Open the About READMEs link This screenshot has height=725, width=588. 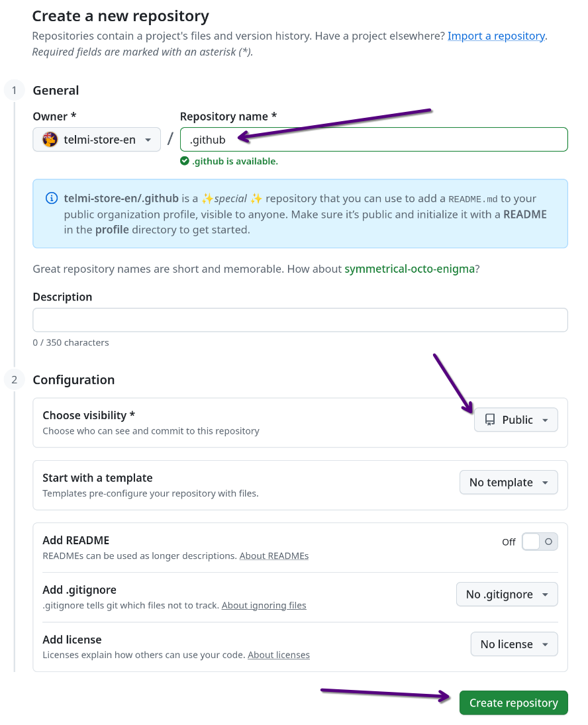click(x=273, y=556)
